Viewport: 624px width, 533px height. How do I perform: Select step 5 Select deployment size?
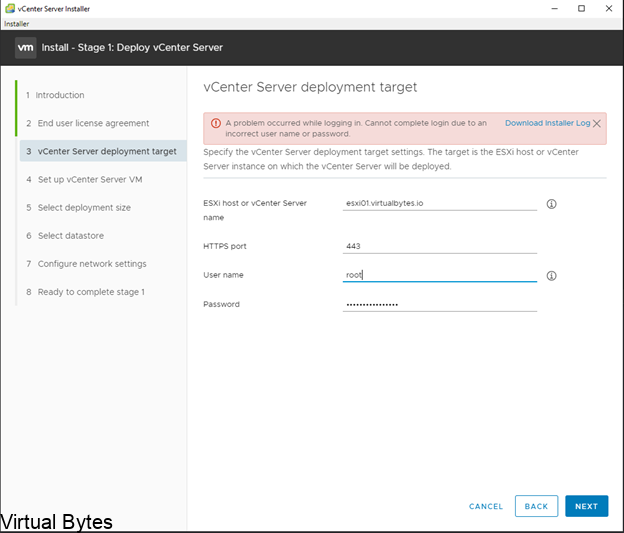coord(78,208)
